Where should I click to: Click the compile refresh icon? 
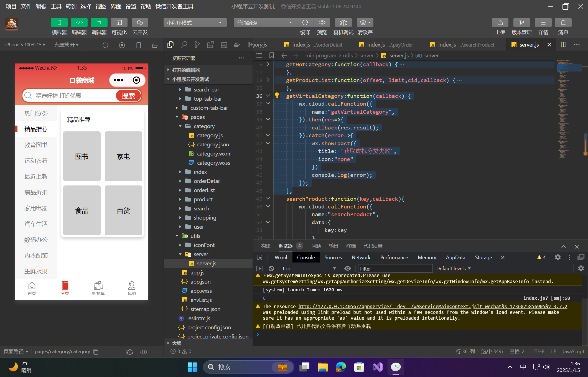click(305, 23)
